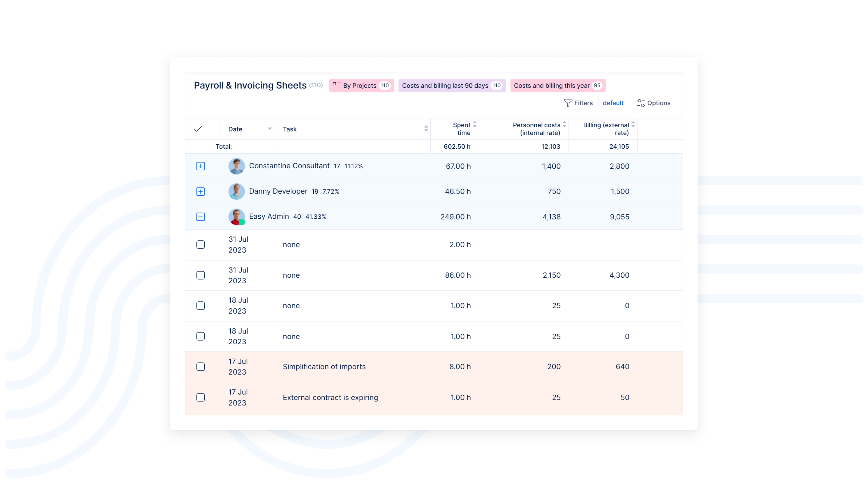Expand Danny Developer's entries
The image size is (868, 487).
200,191
